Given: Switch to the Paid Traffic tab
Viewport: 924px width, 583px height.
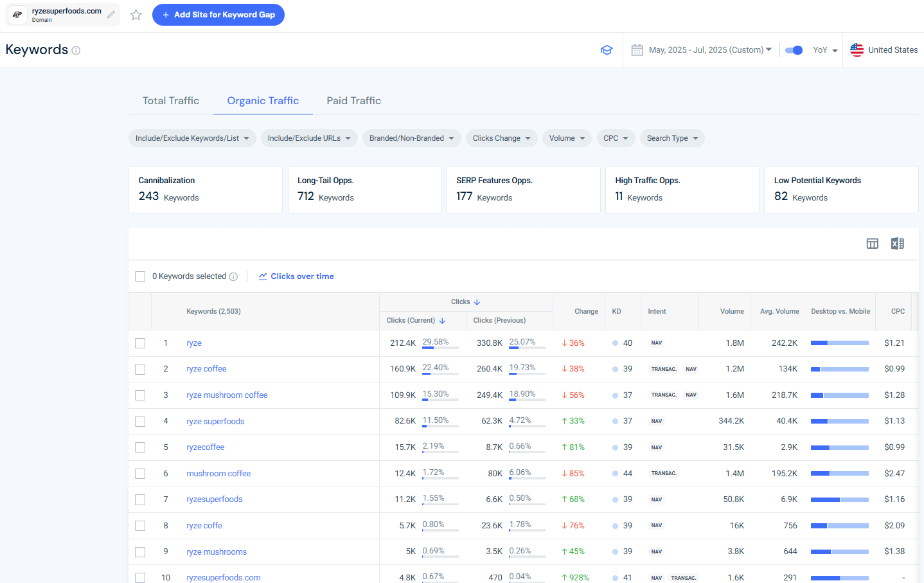Looking at the screenshot, I should (353, 100).
